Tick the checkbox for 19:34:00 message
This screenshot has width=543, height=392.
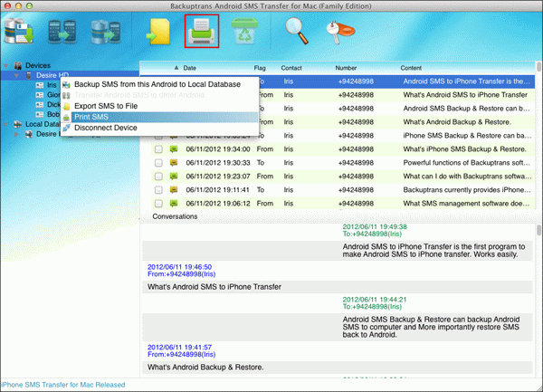pos(158,149)
